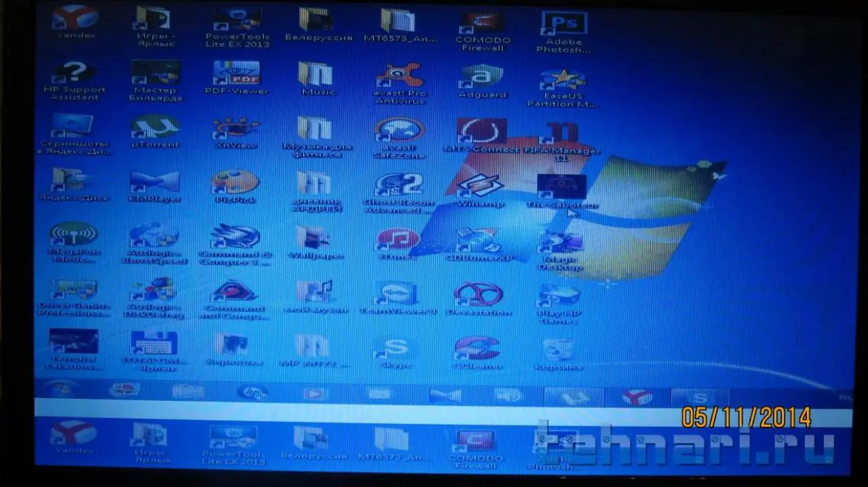Open the XnView desktop shortcut
The height and width of the screenshot is (487, 868).
[x=237, y=133]
